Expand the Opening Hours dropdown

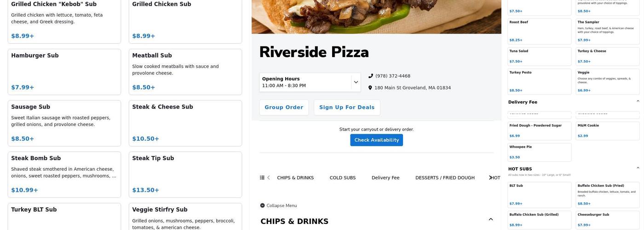tap(356, 82)
